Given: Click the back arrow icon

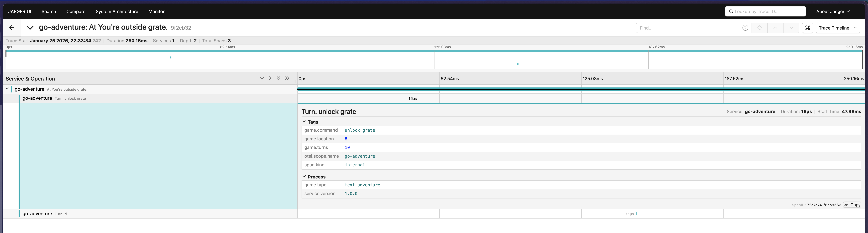Looking at the screenshot, I should [x=12, y=28].
